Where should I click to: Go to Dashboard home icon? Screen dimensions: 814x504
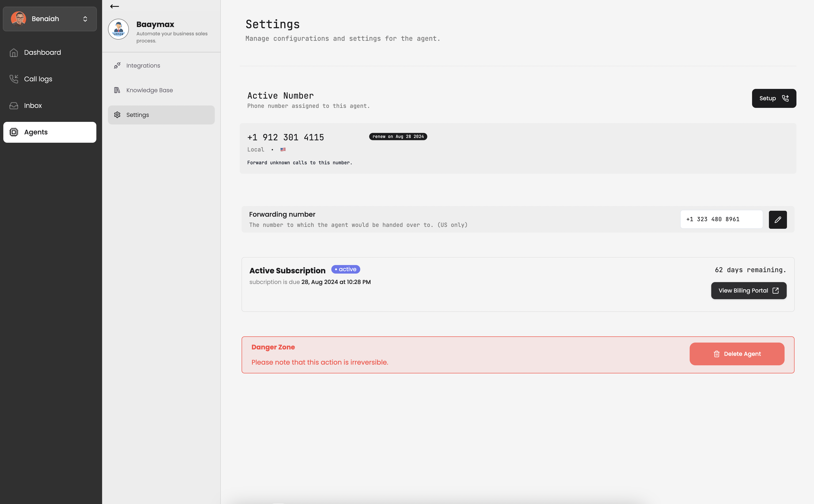point(14,53)
